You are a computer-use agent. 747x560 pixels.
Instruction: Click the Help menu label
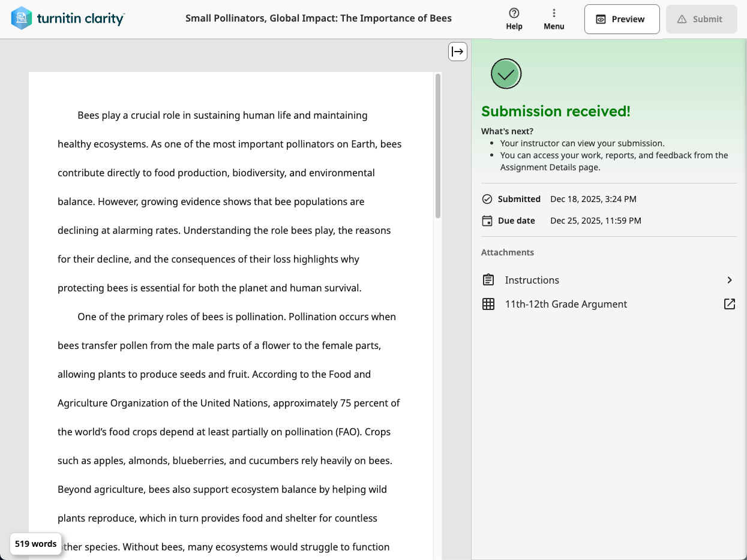(514, 26)
